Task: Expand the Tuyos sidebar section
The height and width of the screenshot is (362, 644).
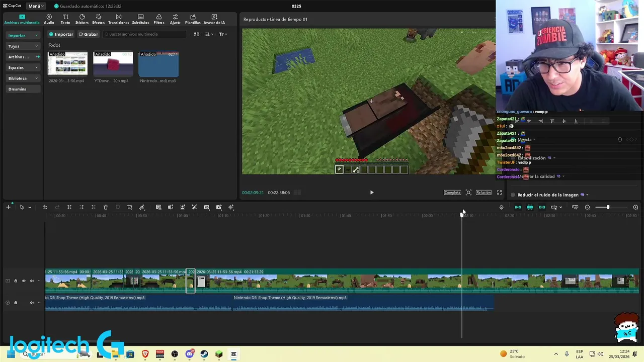Action: point(23,46)
